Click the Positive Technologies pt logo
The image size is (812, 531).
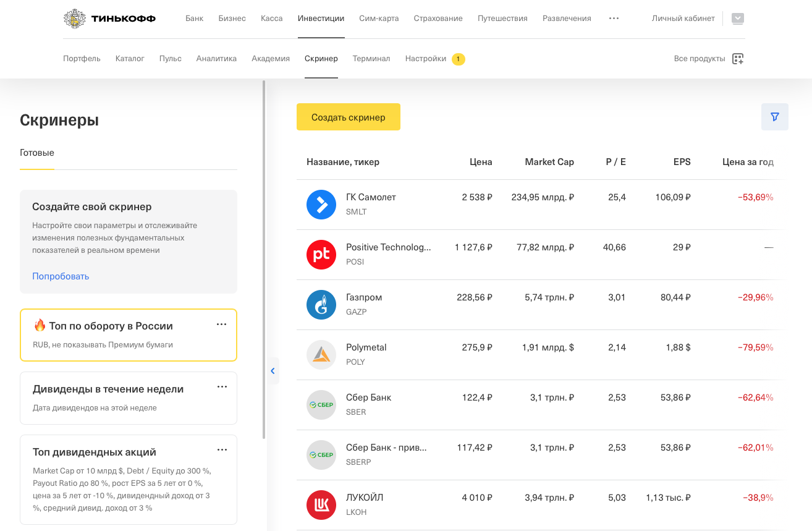pos(321,255)
